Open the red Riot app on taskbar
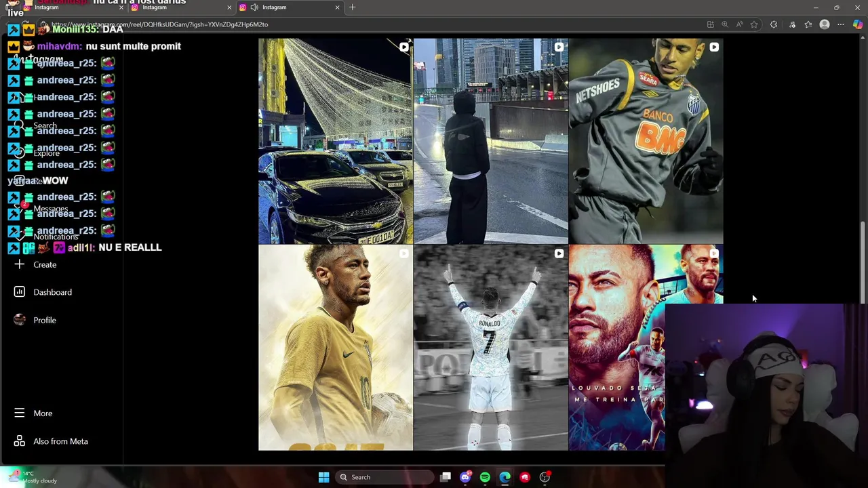 525,477
